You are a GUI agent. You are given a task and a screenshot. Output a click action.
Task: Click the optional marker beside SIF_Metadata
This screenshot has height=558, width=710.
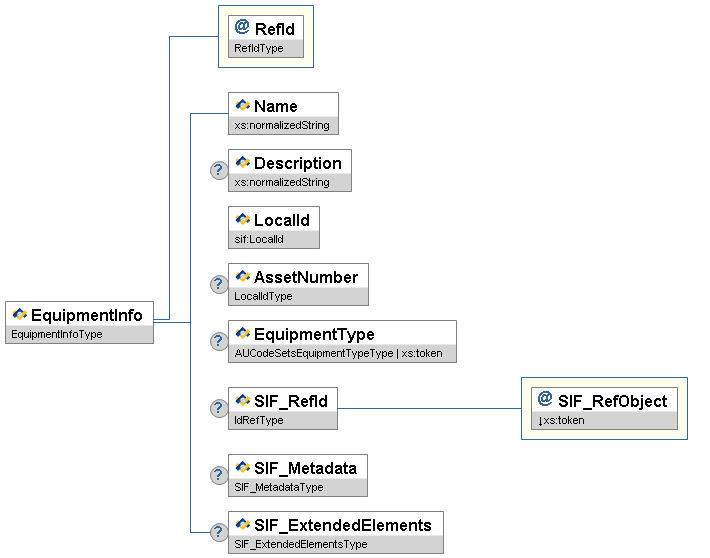point(219,475)
